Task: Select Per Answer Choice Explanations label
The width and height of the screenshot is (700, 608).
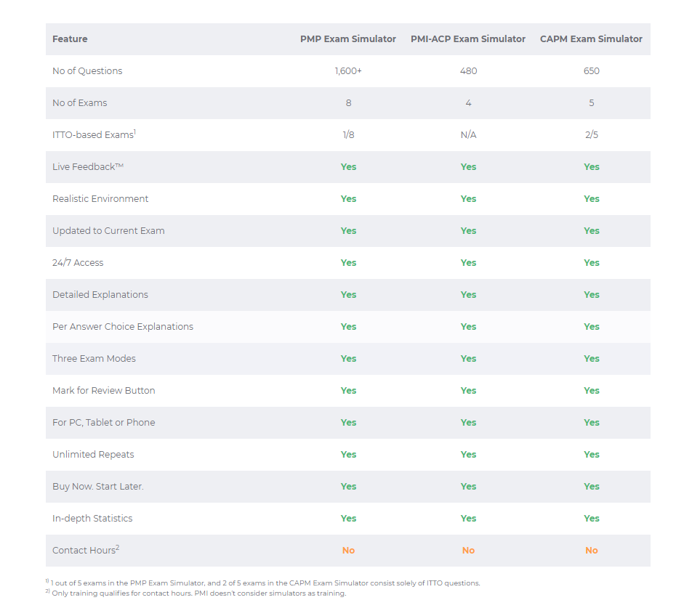Action: tap(123, 327)
